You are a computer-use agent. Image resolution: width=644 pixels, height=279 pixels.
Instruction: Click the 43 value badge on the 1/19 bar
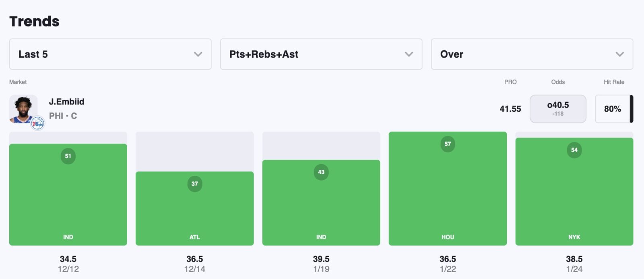[321, 172]
